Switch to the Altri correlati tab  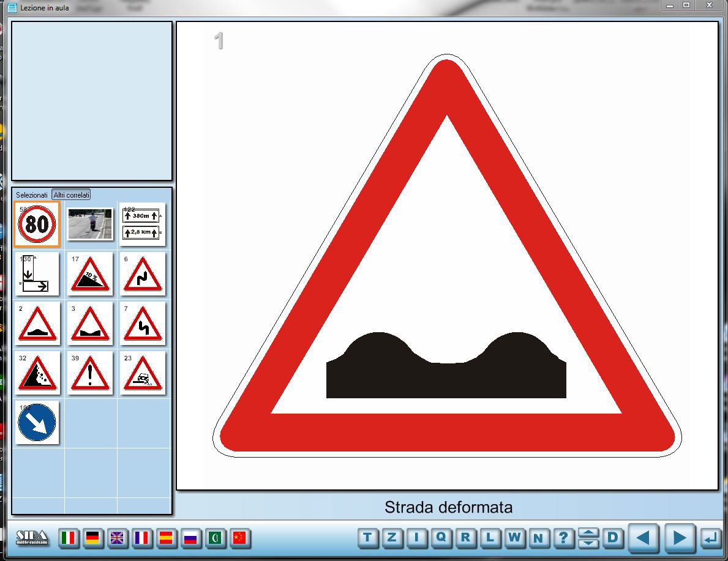pos(72,195)
